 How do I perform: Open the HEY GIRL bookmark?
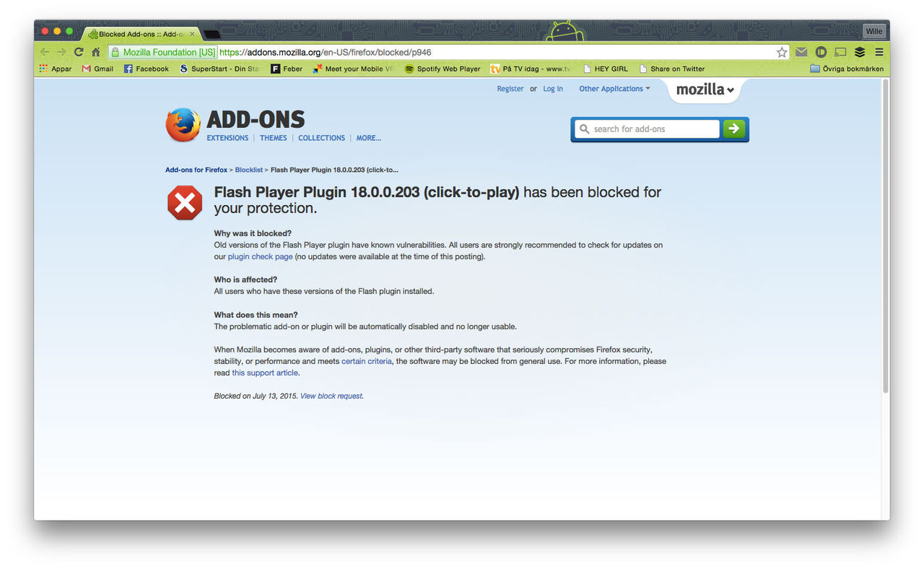tap(606, 69)
